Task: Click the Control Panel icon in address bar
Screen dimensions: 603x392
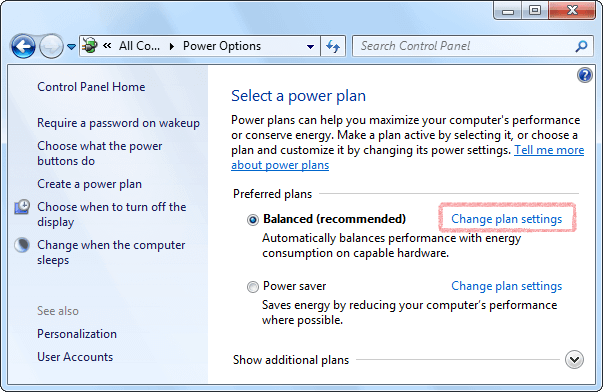Action: [90, 46]
